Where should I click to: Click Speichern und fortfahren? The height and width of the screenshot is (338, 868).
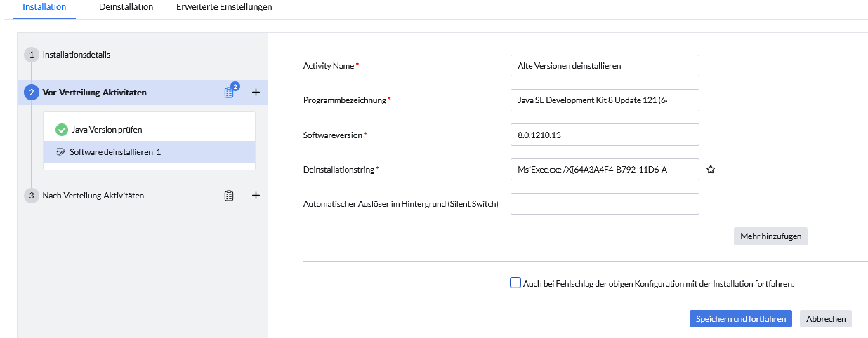point(741,318)
